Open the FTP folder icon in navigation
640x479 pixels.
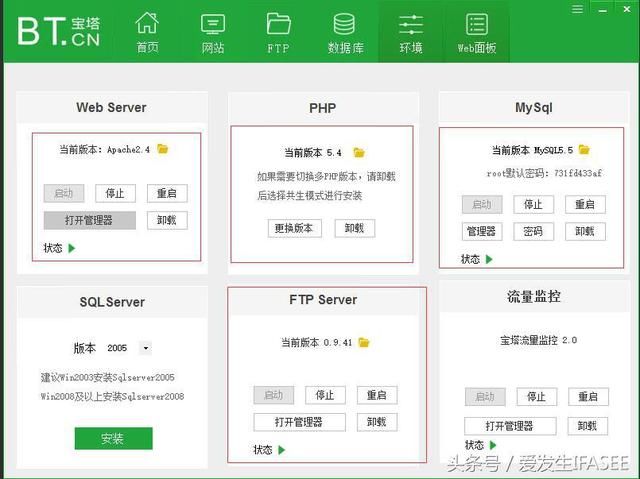tap(278, 33)
